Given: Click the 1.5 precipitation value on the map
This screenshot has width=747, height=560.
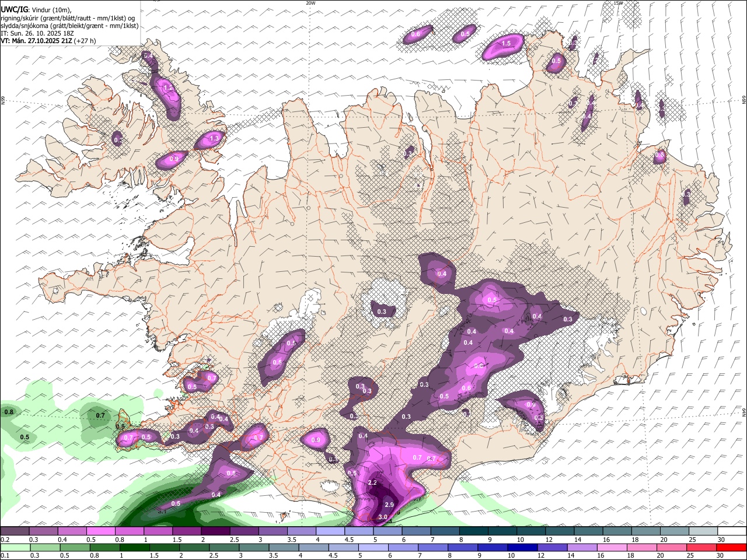Looking at the screenshot, I should (x=506, y=43).
